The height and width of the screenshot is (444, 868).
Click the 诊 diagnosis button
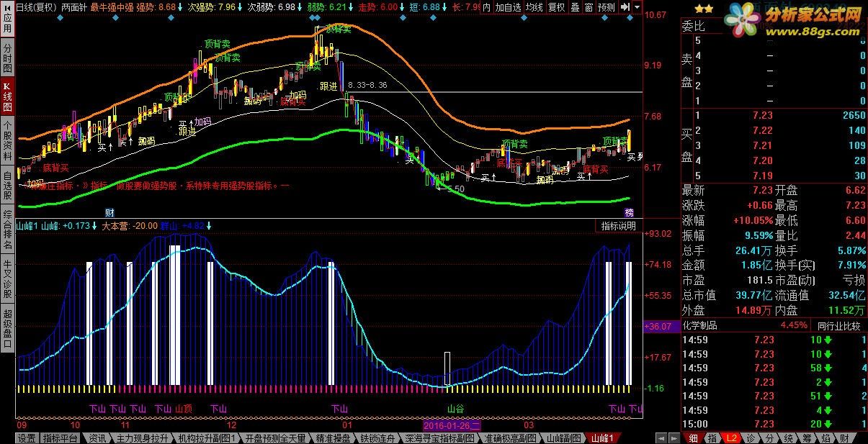coord(751,438)
